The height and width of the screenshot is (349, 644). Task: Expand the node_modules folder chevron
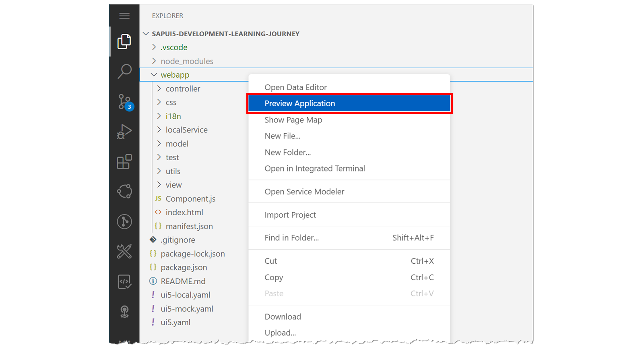pyautogui.click(x=154, y=61)
